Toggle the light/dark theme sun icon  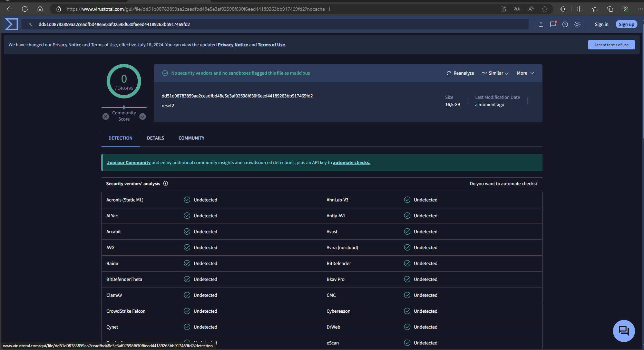tap(577, 24)
